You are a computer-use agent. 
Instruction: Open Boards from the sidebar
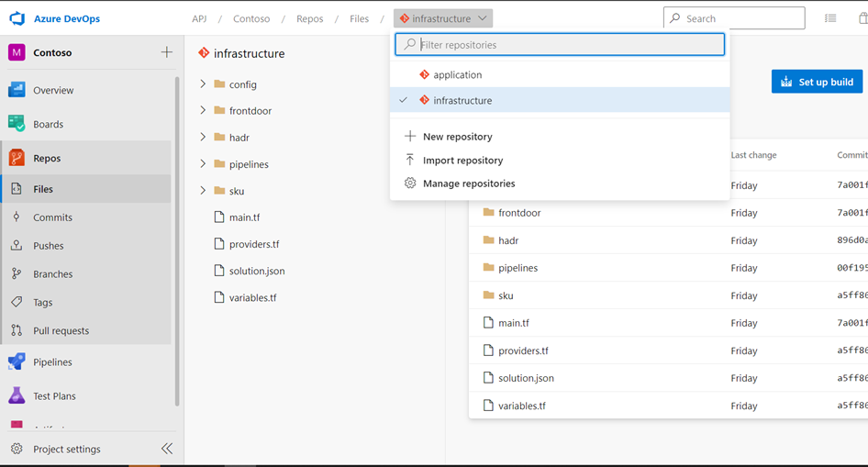click(x=48, y=124)
